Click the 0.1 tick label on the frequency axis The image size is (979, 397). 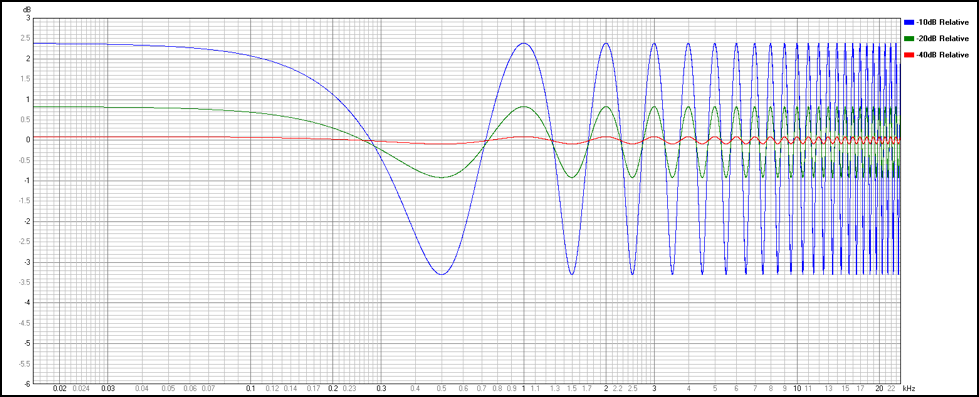point(250,388)
